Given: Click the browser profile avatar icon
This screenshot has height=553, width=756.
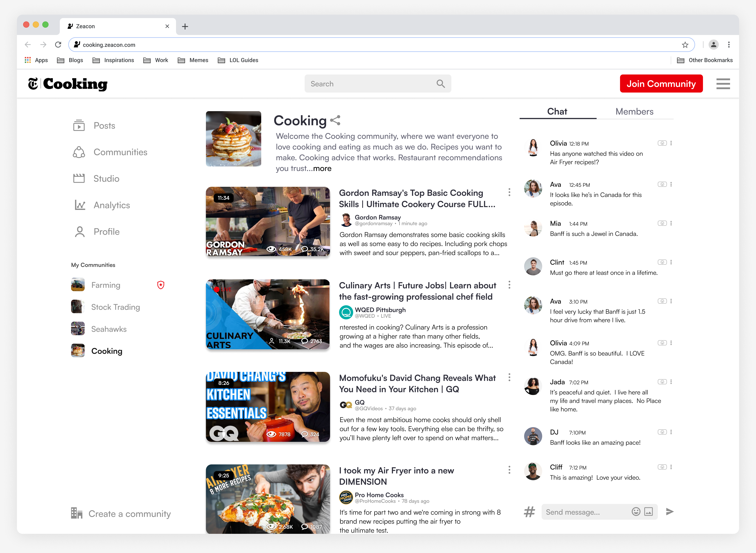Looking at the screenshot, I should (713, 45).
